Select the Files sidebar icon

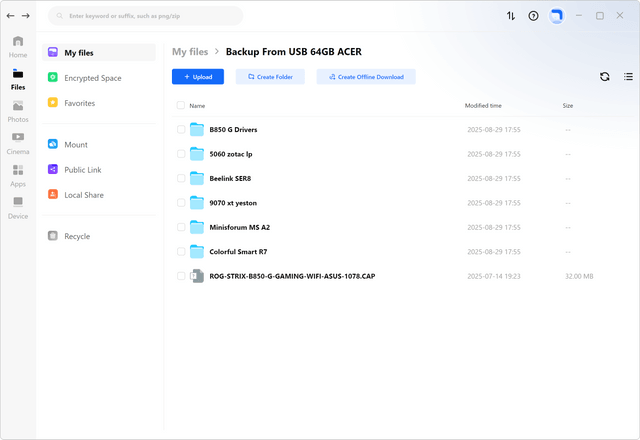point(18,74)
